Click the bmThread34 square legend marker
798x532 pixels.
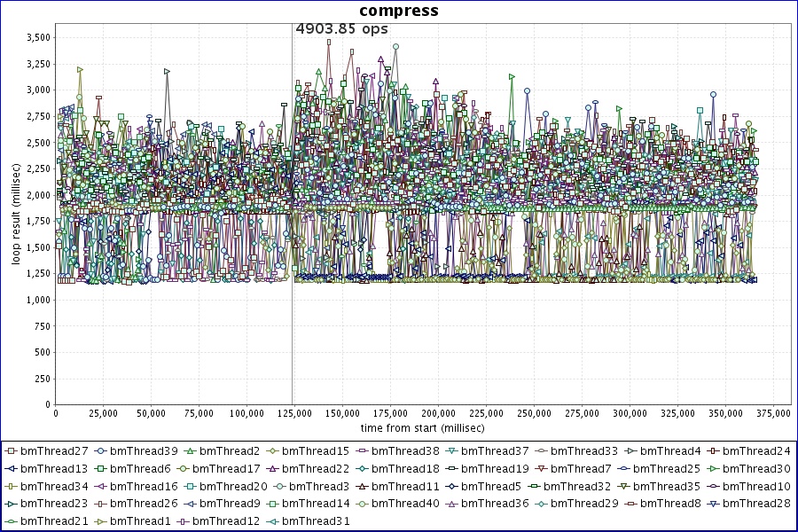click(12, 486)
